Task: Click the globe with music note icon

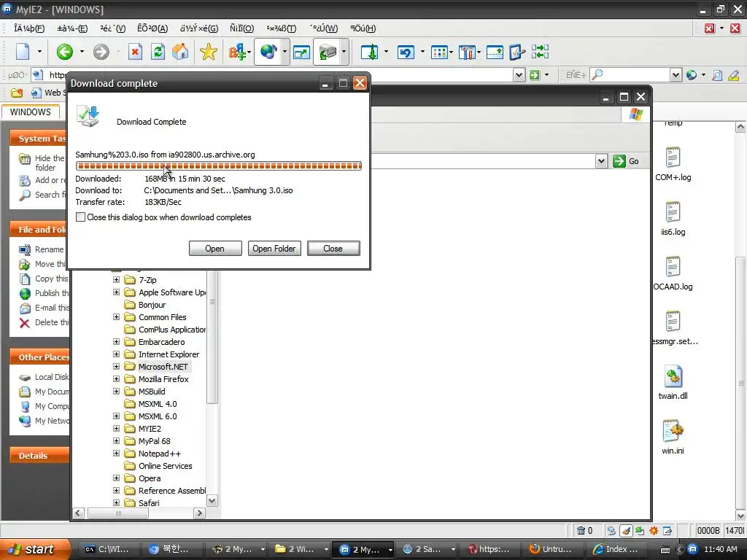Action: pos(268,52)
